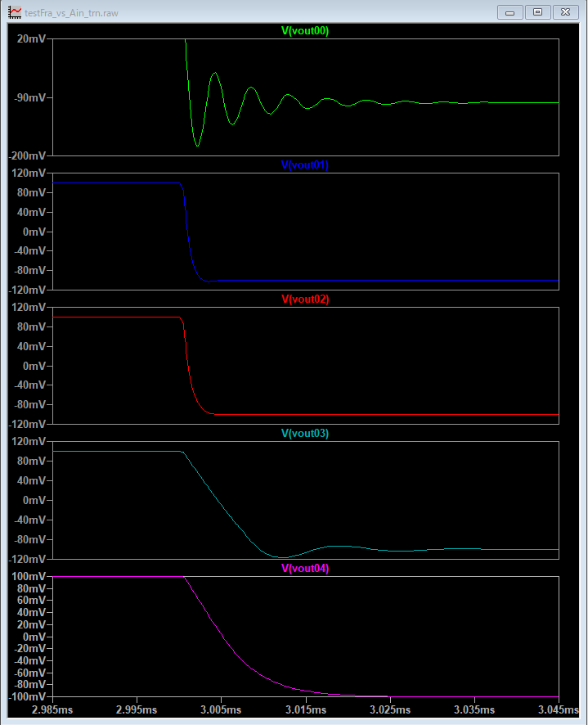Click the -20mV axis label of vout04
Image resolution: width=588 pixels, height=725 pixels.
pyautogui.click(x=29, y=648)
